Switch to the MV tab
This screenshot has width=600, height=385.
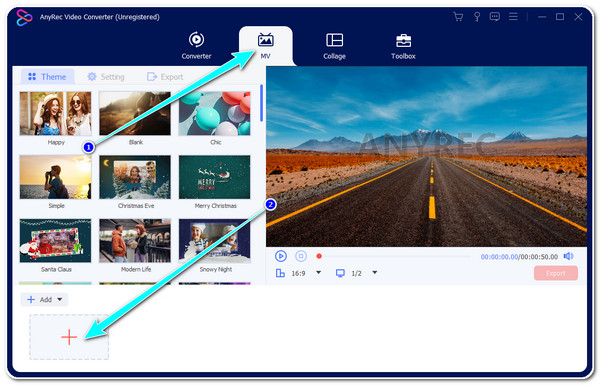(x=266, y=46)
